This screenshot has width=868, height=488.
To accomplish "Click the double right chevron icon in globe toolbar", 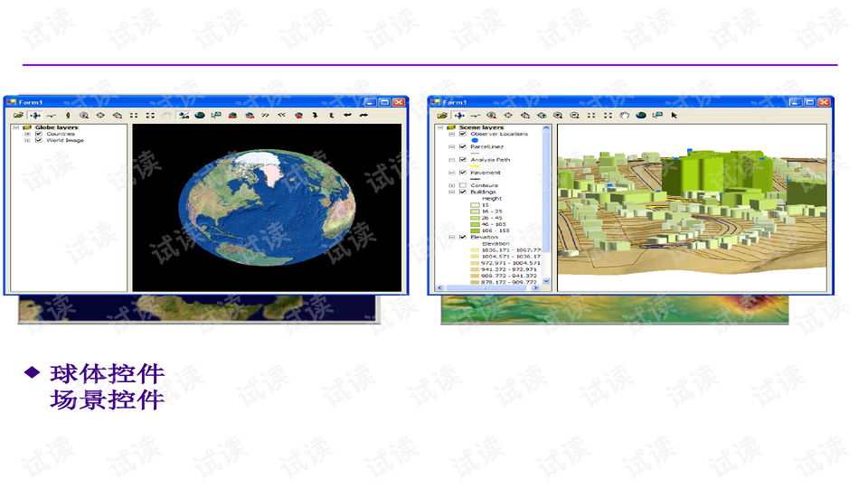I will pyautogui.click(x=265, y=115).
